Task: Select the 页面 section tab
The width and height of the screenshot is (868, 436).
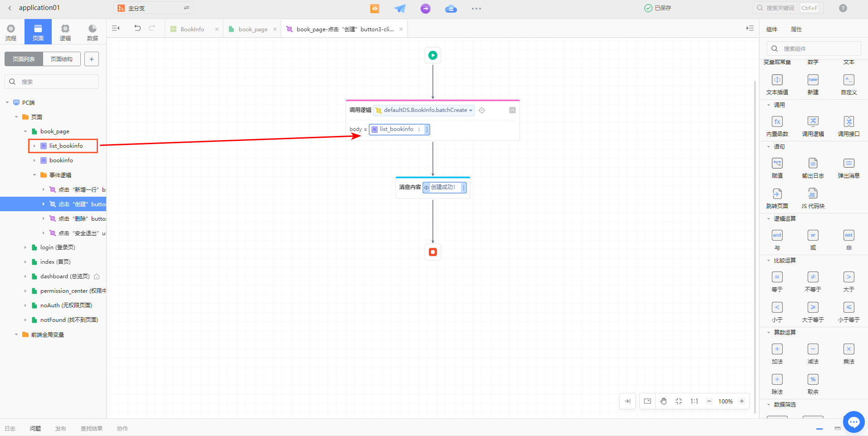Action: pos(38,32)
